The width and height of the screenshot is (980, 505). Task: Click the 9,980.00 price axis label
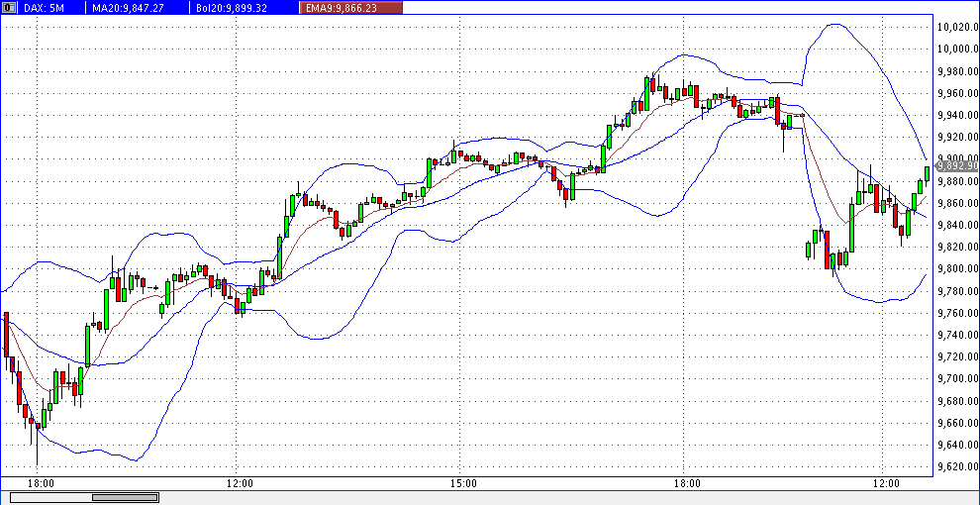pyautogui.click(x=959, y=71)
